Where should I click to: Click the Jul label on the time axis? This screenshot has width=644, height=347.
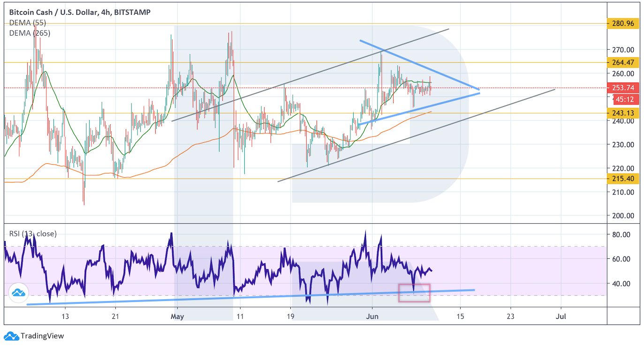click(561, 317)
